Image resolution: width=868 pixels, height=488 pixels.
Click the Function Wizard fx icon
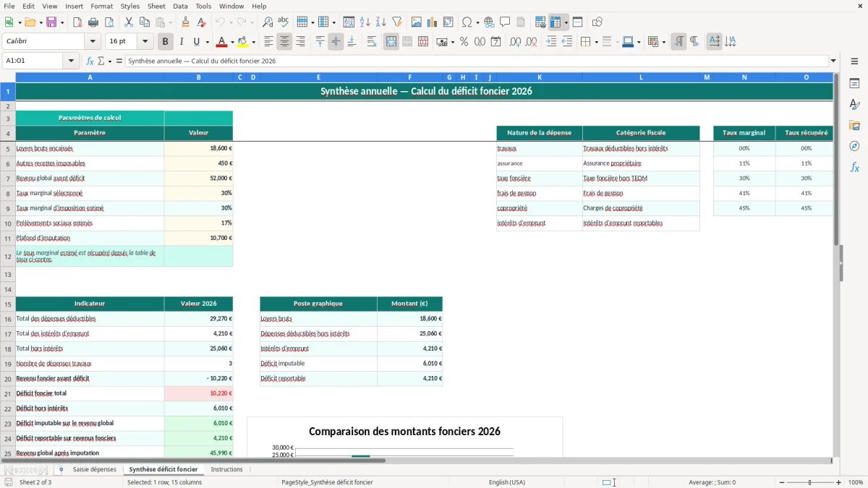[90, 61]
